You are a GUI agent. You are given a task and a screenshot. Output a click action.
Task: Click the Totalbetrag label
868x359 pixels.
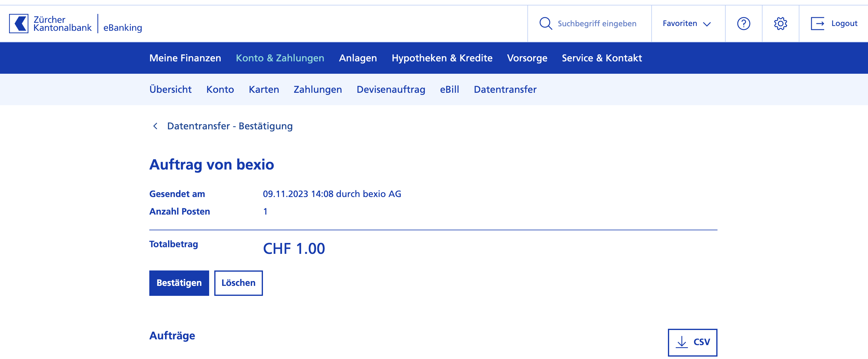(173, 244)
